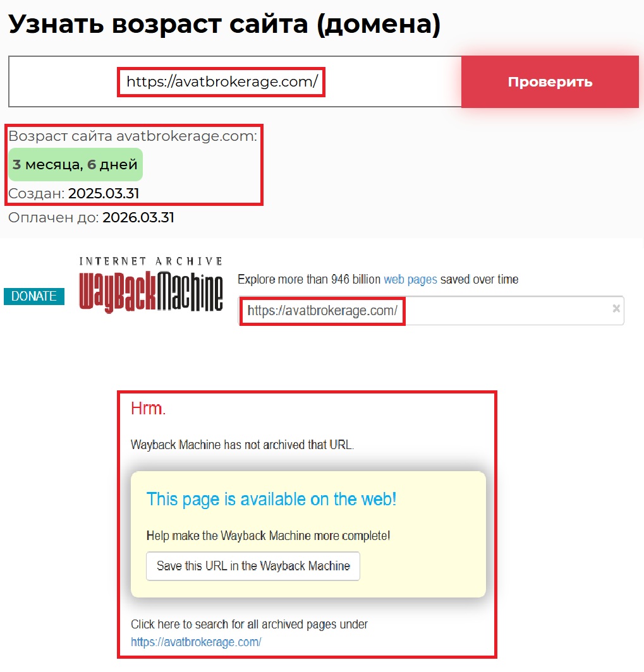
Task: Click the DONATE button
Action: click(x=34, y=296)
